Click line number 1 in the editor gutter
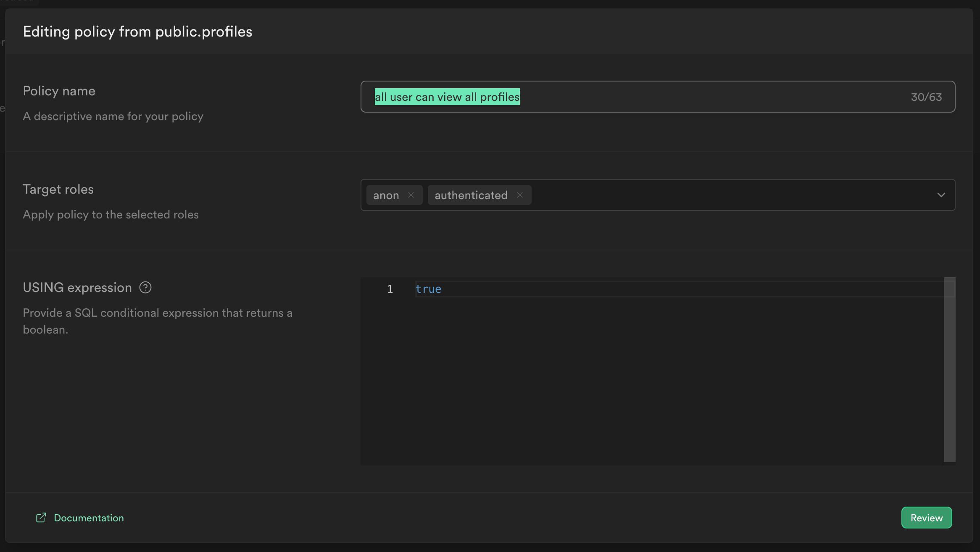Screen dimensions: 980x552 tap(390, 289)
